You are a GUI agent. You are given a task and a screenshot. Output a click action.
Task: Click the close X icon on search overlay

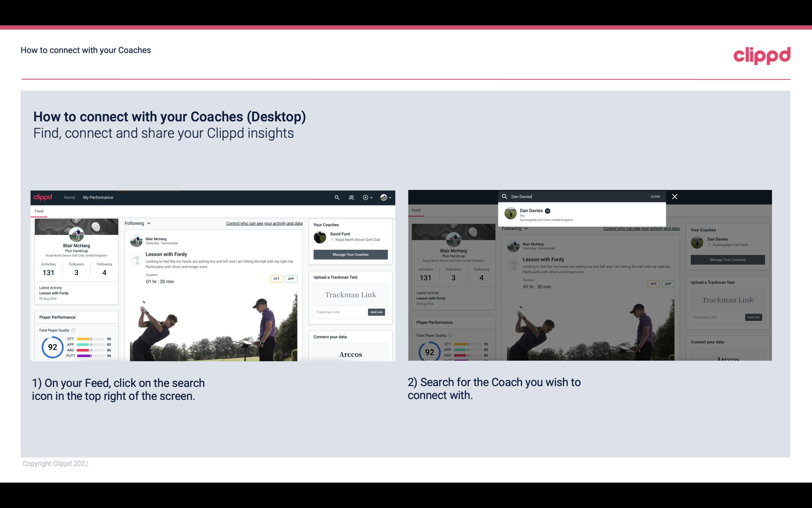(675, 196)
